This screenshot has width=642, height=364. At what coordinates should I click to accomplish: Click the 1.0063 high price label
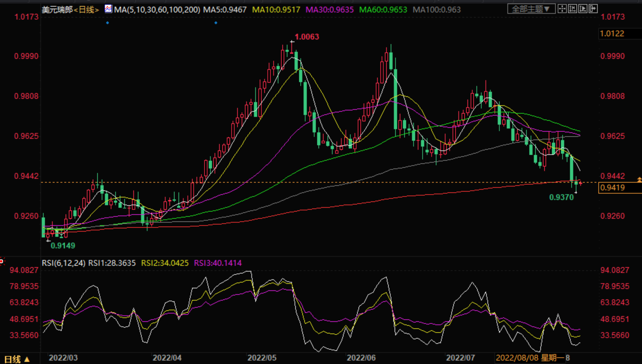(x=307, y=37)
